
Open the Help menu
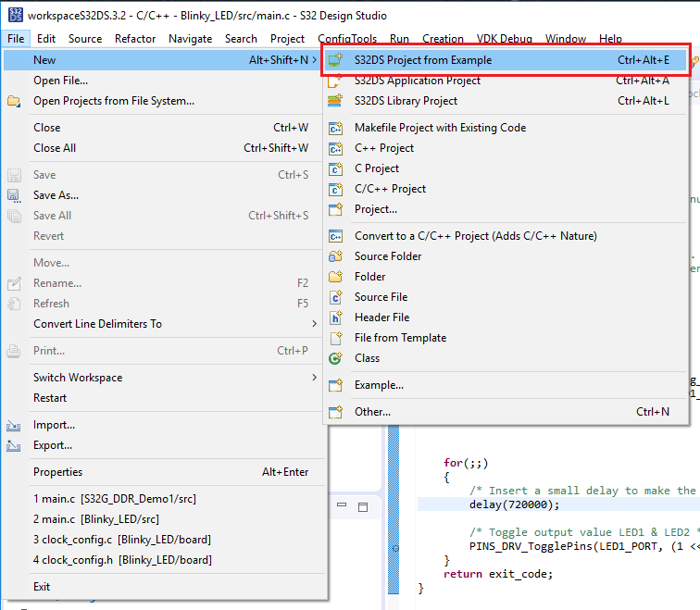click(610, 39)
